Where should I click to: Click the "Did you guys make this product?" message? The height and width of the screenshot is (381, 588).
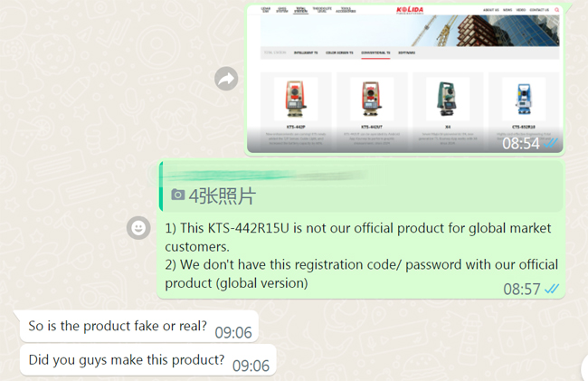click(127, 359)
